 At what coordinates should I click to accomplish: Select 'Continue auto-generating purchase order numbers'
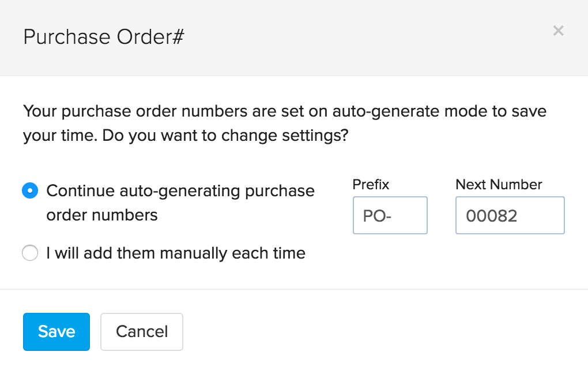click(29, 190)
